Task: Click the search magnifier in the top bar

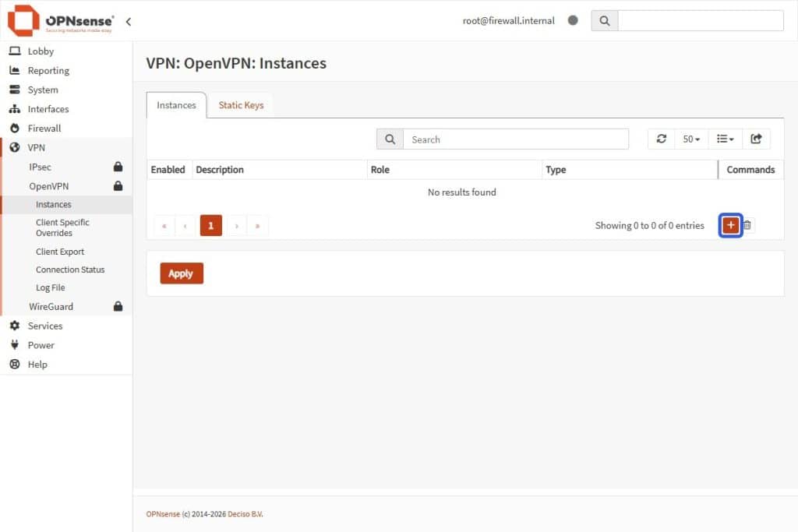Action: [605, 20]
